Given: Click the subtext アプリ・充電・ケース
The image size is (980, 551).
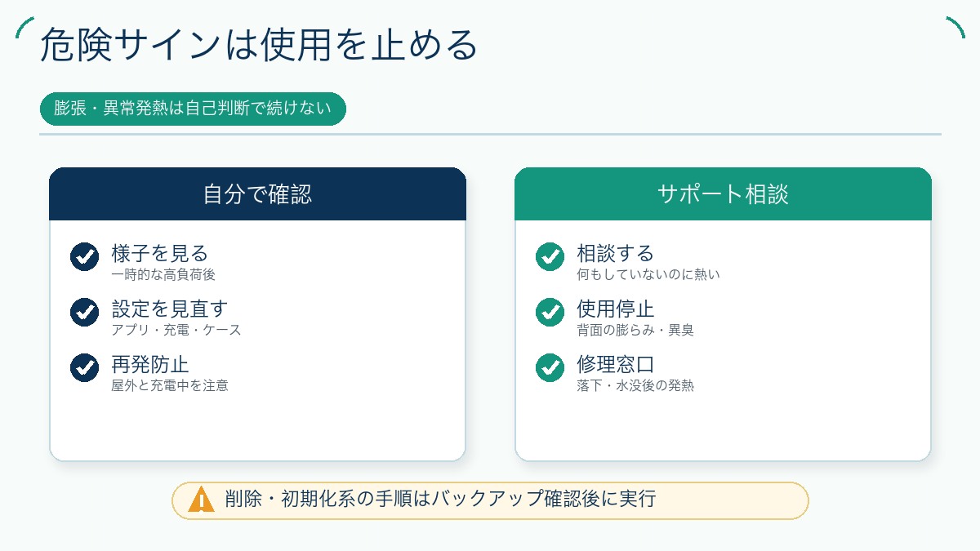Looking at the screenshot, I should point(176,330).
